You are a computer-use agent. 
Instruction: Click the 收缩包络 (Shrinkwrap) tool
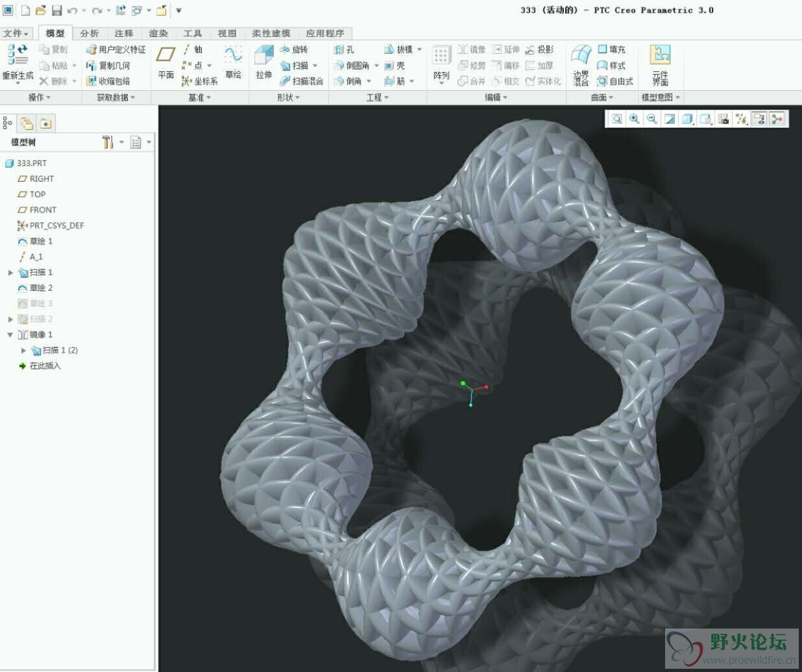[x=108, y=81]
